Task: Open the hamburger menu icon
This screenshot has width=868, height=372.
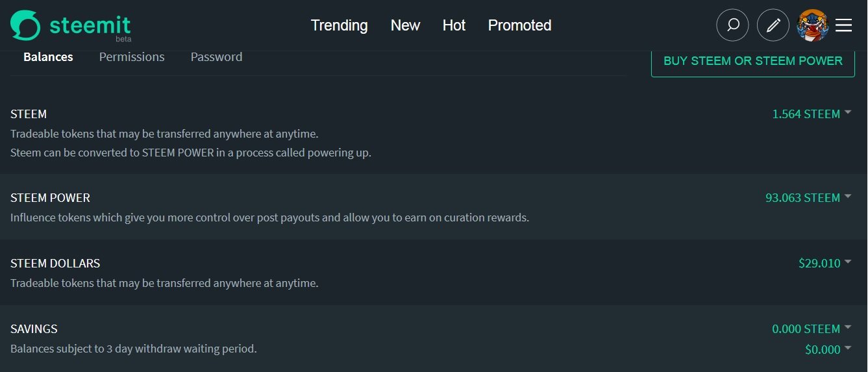Action: [x=843, y=25]
